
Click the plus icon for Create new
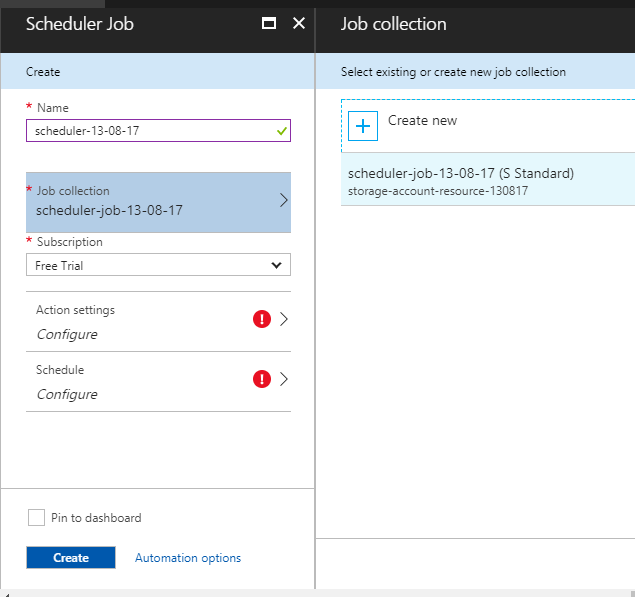[362, 125]
